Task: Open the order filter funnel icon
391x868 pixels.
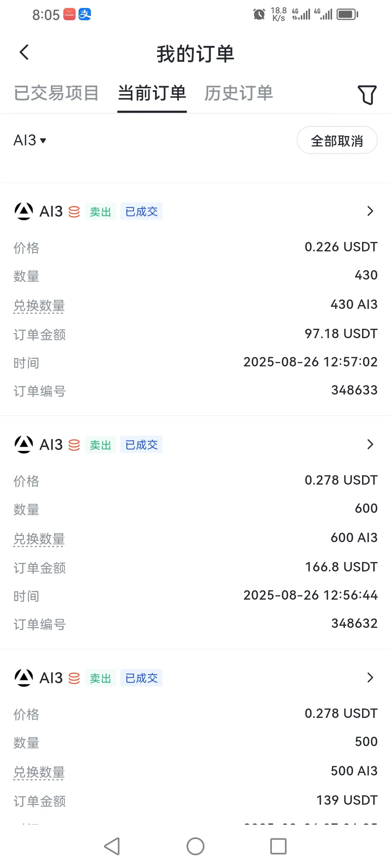Action: pyautogui.click(x=367, y=95)
